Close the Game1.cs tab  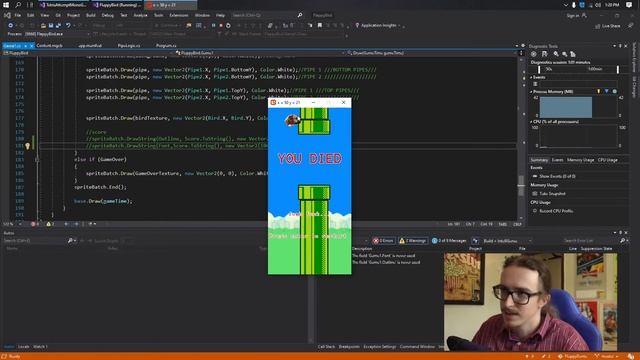[31, 46]
